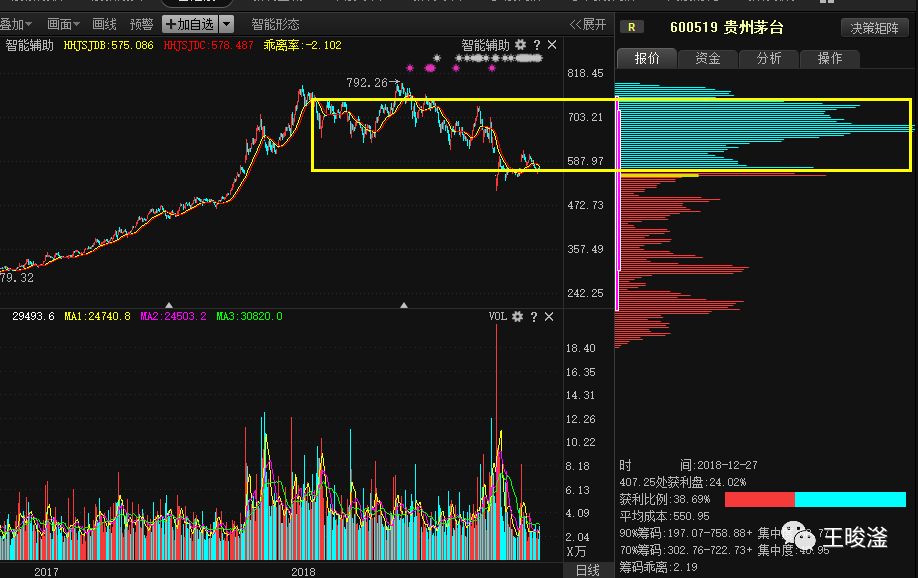Click the MA2:24503.2 volume average label
This screenshot has height=578, width=918.
(173, 316)
